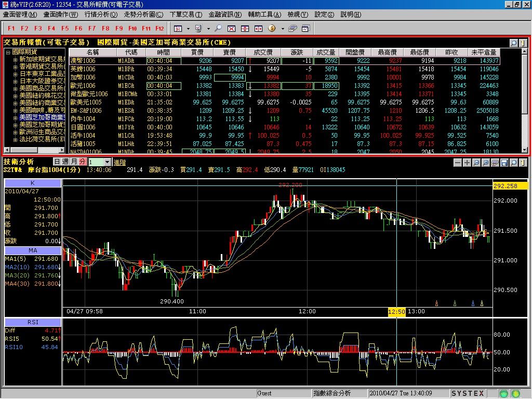This screenshot has width=532, height=399.
Task: Click the floppy disk save icon in chart toolbar
Action: click(x=504, y=163)
